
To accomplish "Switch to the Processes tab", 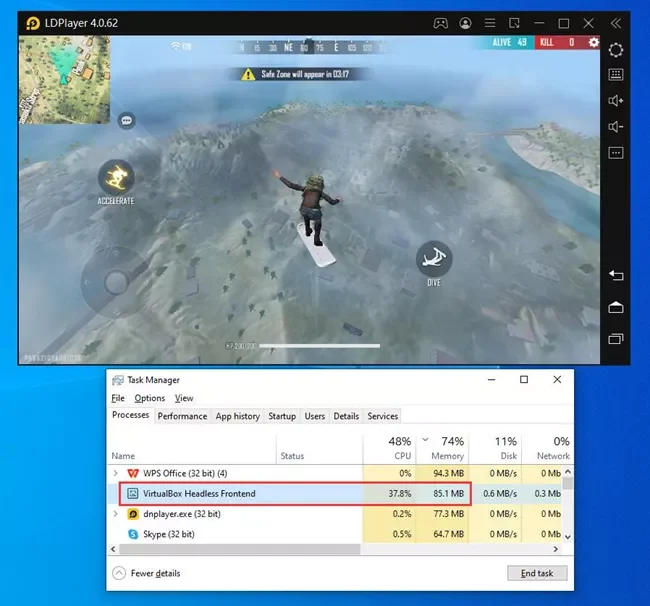I will [x=131, y=415].
